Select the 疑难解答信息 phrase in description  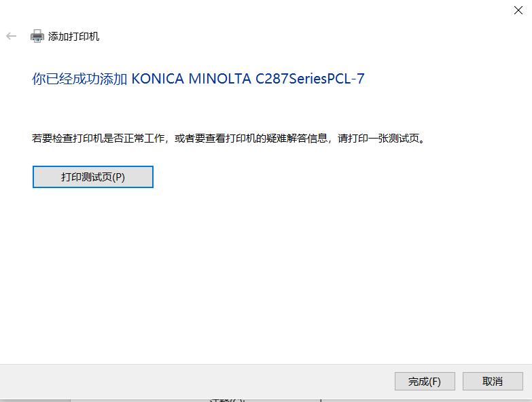pos(296,139)
